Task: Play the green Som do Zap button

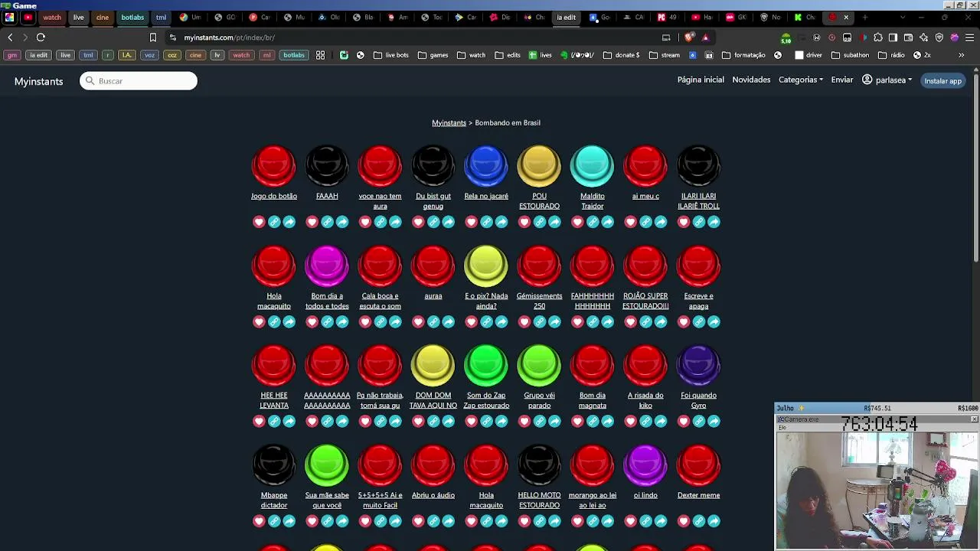Action: pyautogui.click(x=486, y=365)
